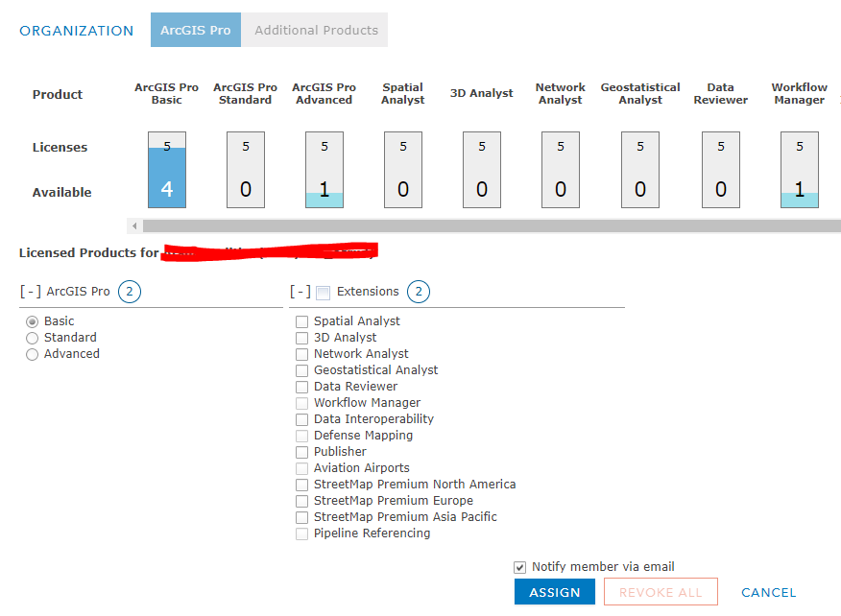The width and height of the screenshot is (841, 616).
Task: Click the Workflow Manager license gauge
Action: [x=800, y=170]
